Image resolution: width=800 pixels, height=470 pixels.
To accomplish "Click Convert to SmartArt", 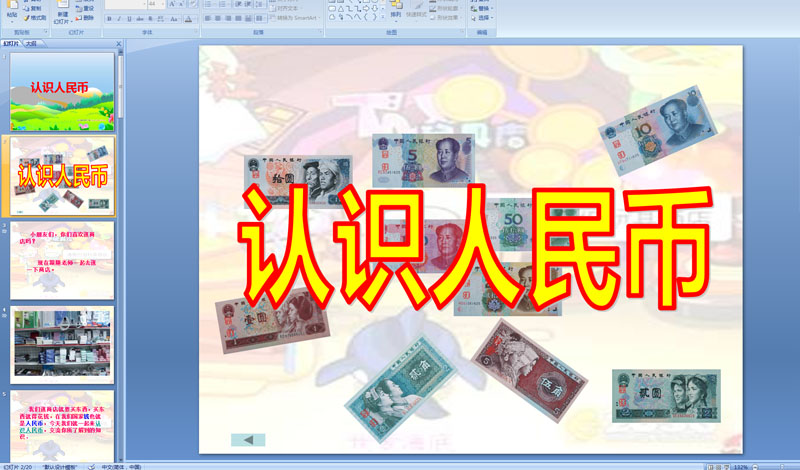I will [296, 18].
